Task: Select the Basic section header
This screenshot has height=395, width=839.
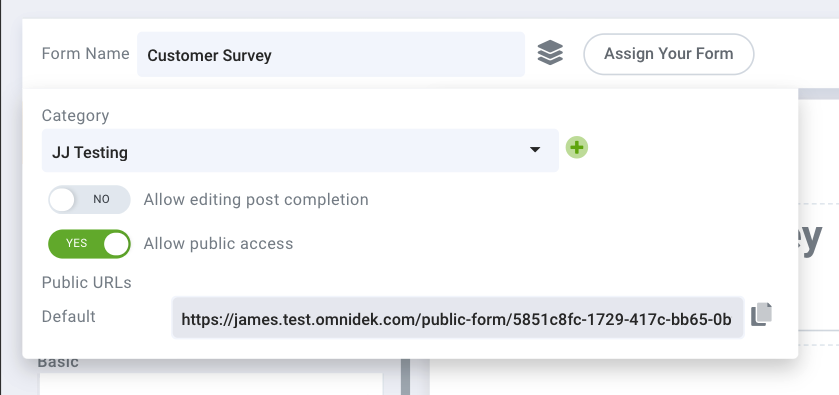Action: [58, 363]
